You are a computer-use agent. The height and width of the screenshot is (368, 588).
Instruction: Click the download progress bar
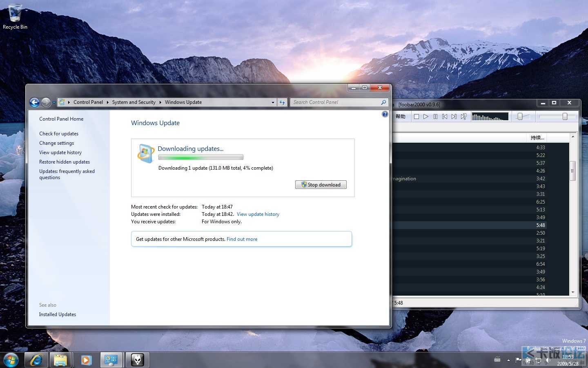201,157
